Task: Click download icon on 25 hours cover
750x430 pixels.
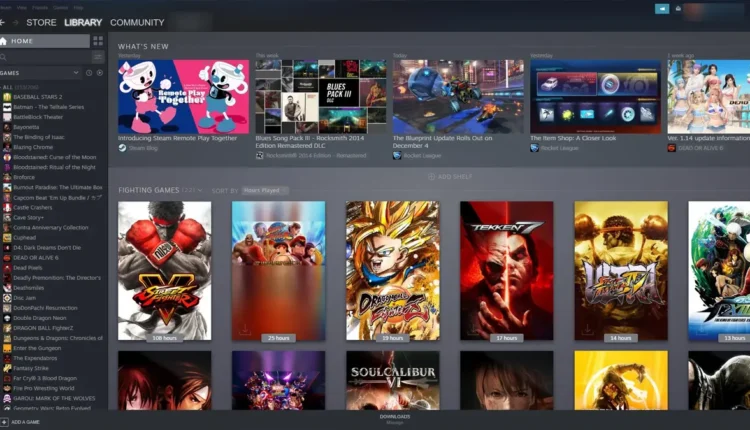Action: click(245, 329)
